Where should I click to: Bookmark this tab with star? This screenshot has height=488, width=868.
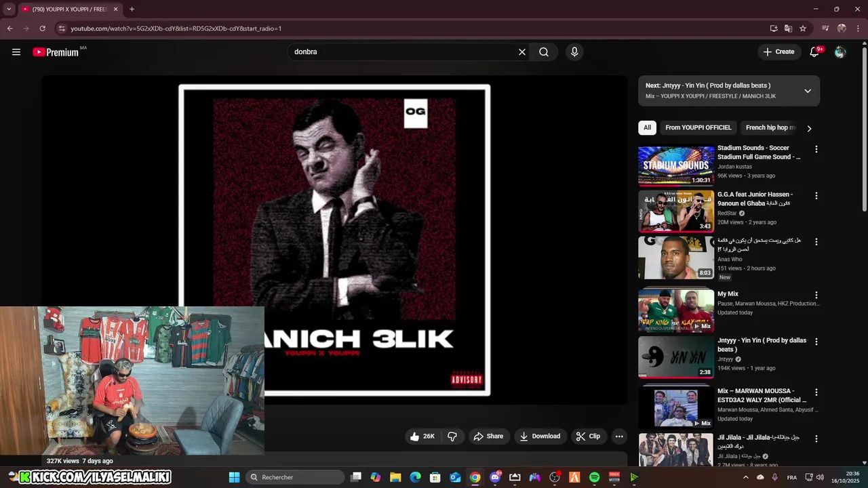click(803, 28)
